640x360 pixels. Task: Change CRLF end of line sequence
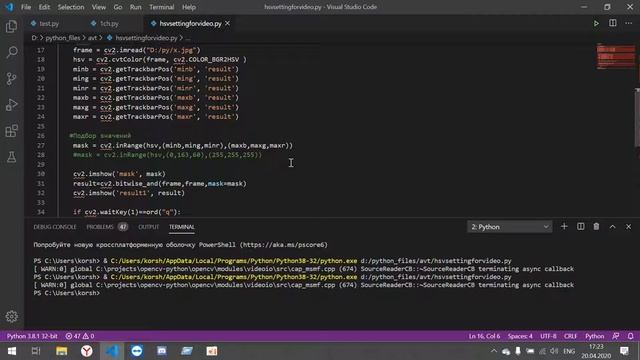click(570, 336)
